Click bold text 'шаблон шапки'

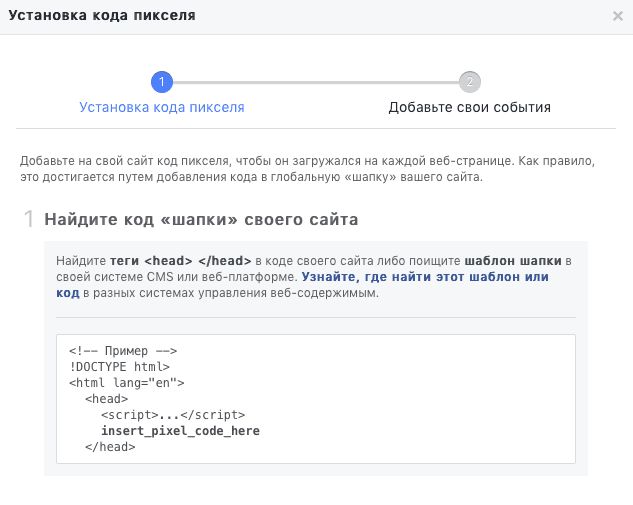pyautogui.click(x=513, y=261)
